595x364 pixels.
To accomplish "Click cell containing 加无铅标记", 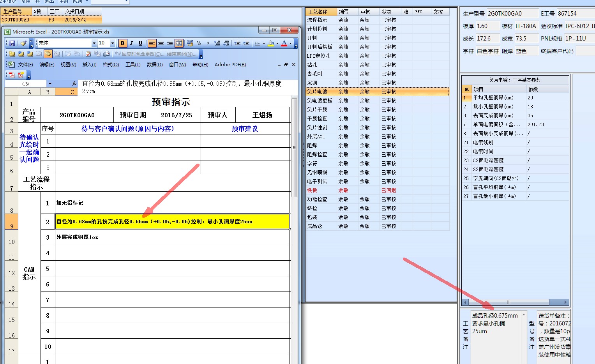I will point(173,203).
